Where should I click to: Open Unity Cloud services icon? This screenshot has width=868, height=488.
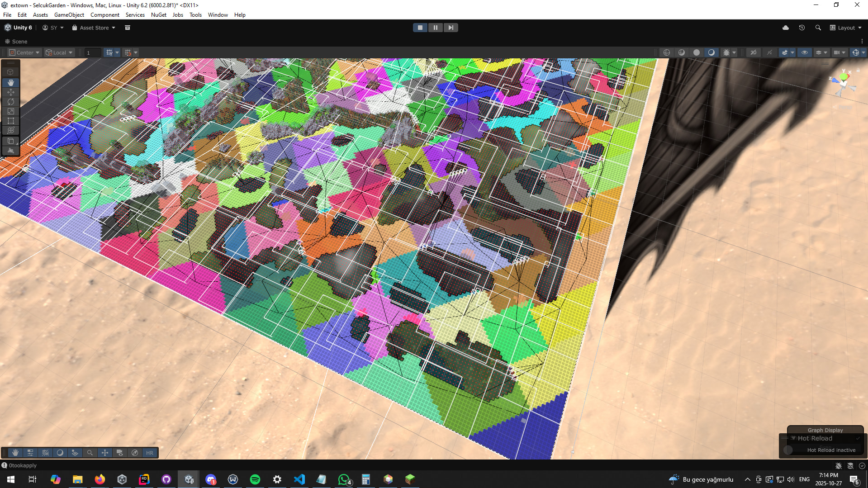click(x=786, y=28)
